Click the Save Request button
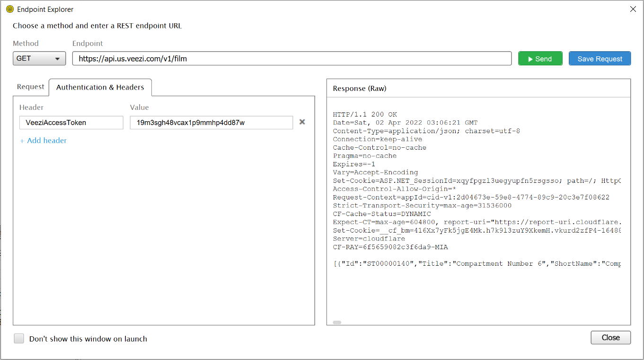The height and width of the screenshot is (360, 644). [x=600, y=59]
